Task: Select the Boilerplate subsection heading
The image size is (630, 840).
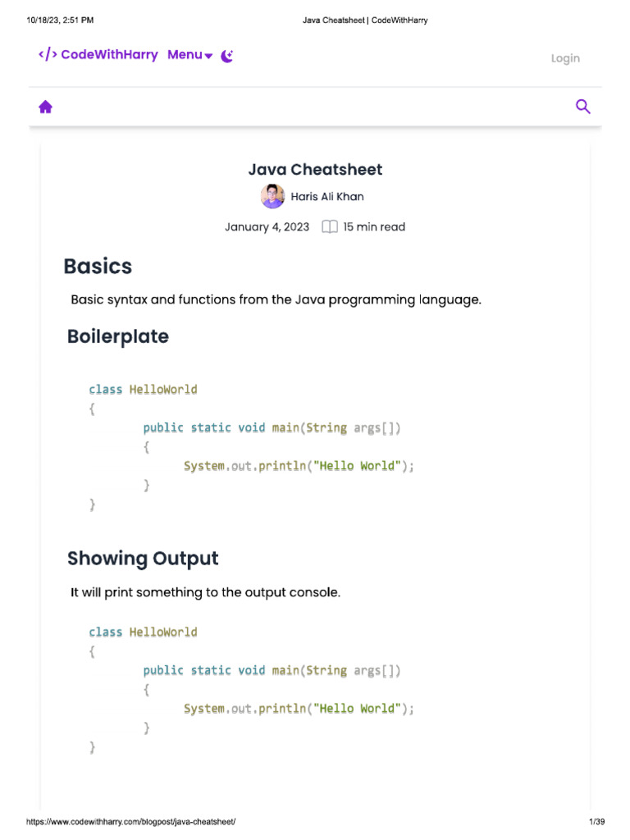Action: point(118,336)
